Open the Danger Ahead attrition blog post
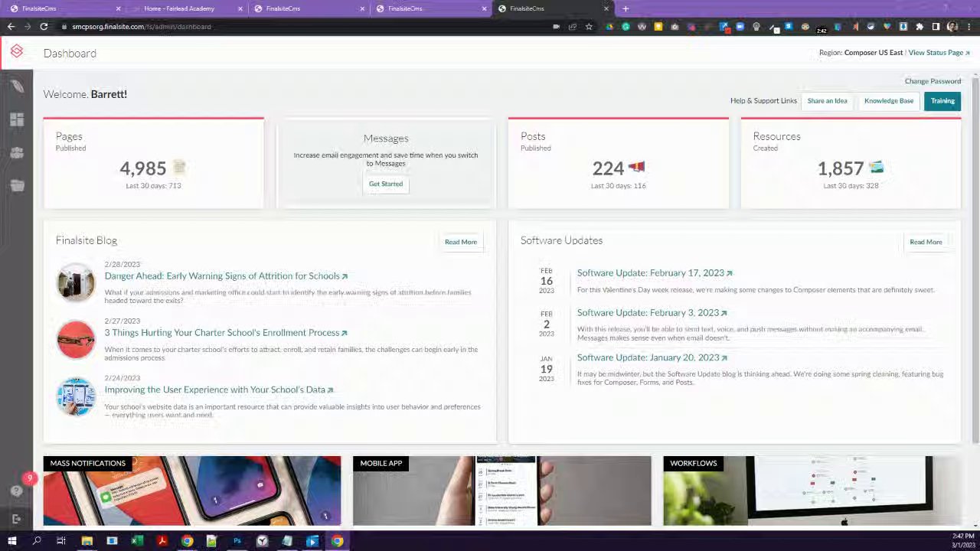 point(226,275)
